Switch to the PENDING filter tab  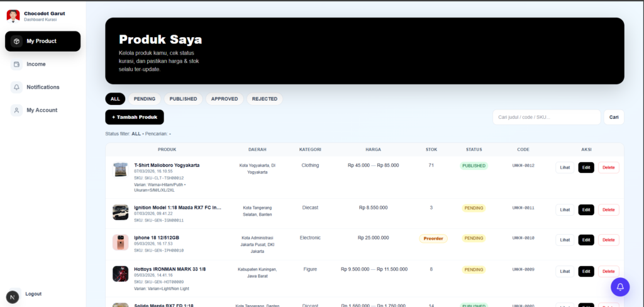[x=145, y=99]
